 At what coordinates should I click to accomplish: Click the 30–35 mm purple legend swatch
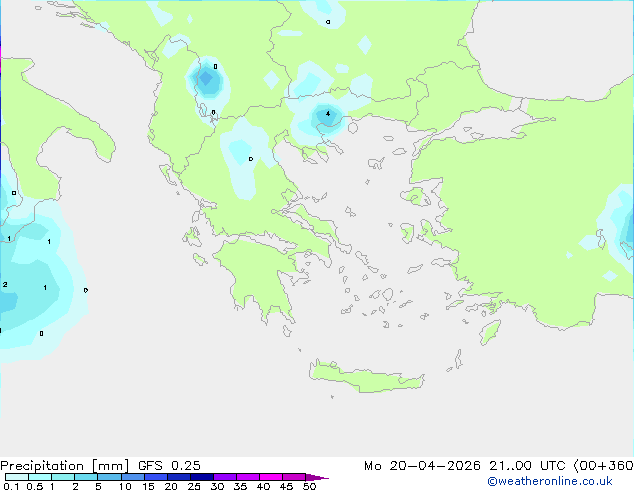click(x=225, y=477)
